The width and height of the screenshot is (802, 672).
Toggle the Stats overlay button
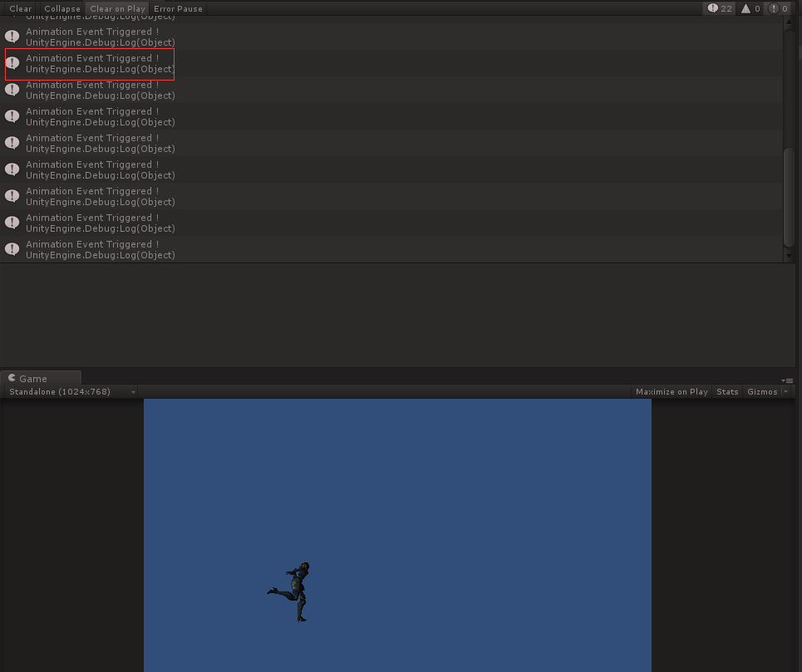pyautogui.click(x=727, y=391)
